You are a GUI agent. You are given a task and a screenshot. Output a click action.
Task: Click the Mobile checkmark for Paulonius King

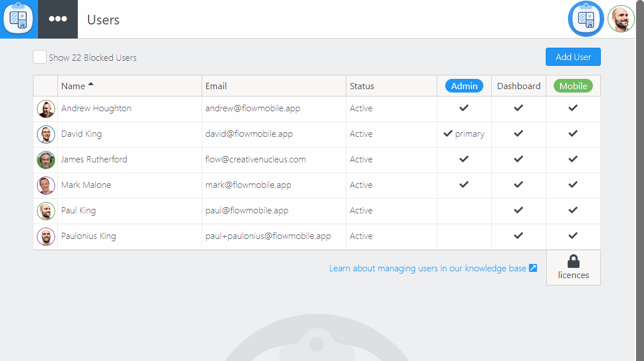click(x=573, y=236)
